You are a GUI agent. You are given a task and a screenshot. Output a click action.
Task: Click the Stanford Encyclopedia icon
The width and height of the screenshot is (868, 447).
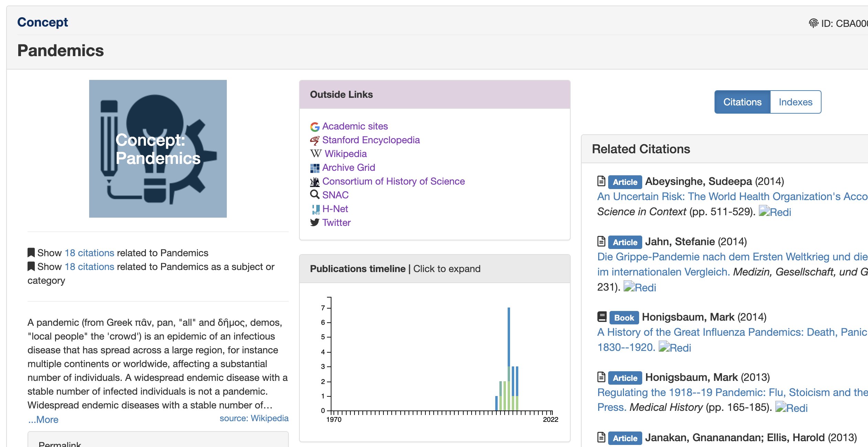tap(315, 140)
